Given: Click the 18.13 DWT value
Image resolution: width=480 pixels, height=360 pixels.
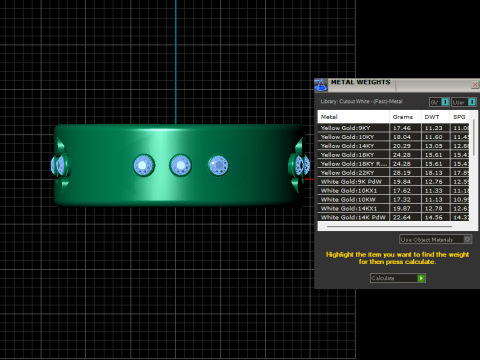Looking at the screenshot, I should tap(434, 173).
